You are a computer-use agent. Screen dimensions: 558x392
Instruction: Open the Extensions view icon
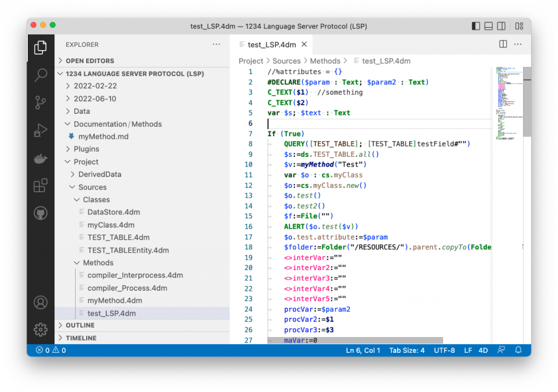[x=40, y=185]
